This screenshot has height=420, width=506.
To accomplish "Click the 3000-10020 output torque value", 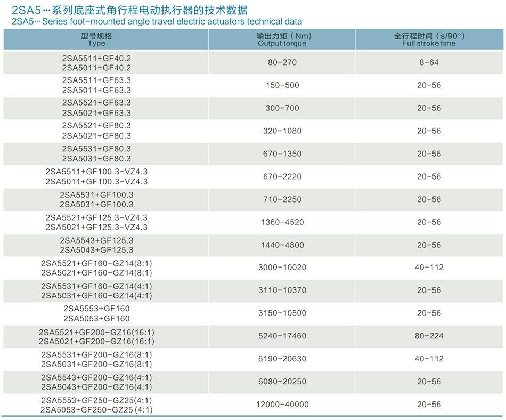I will tap(282, 268).
